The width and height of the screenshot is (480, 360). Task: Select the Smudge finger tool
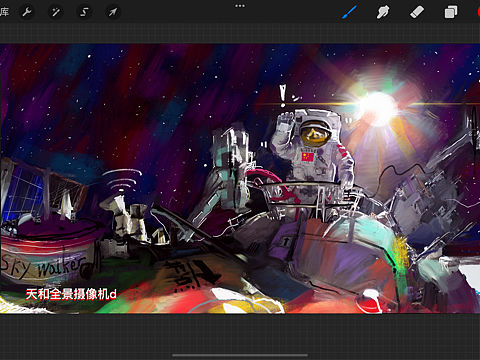pos(383,12)
